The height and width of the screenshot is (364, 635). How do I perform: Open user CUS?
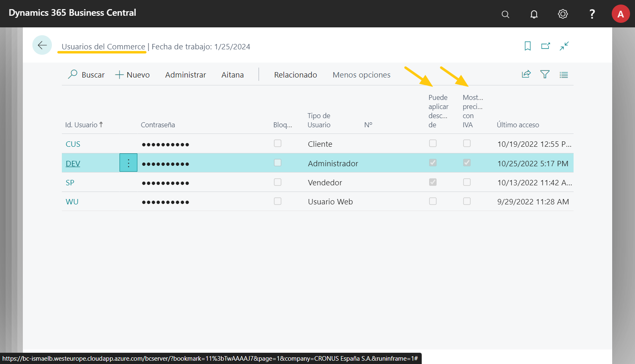pos(73,144)
